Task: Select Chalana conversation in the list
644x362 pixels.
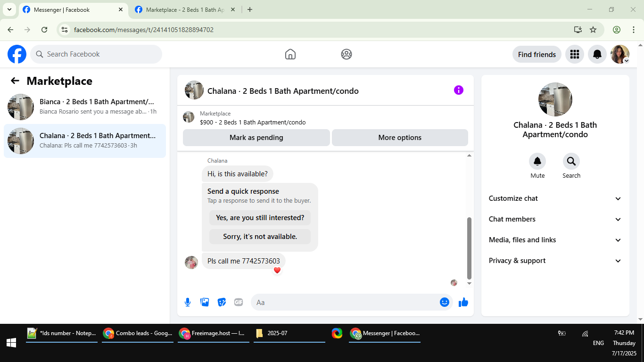Action: click(85, 140)
